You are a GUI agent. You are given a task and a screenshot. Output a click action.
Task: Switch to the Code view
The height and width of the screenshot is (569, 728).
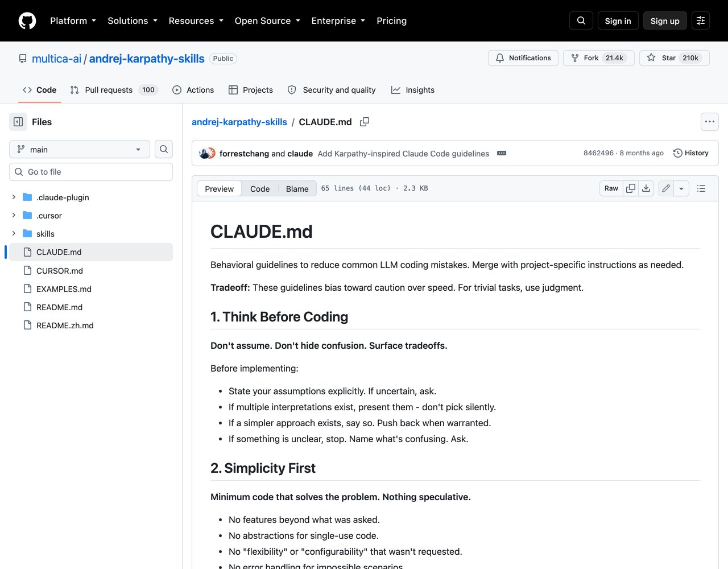260,188
